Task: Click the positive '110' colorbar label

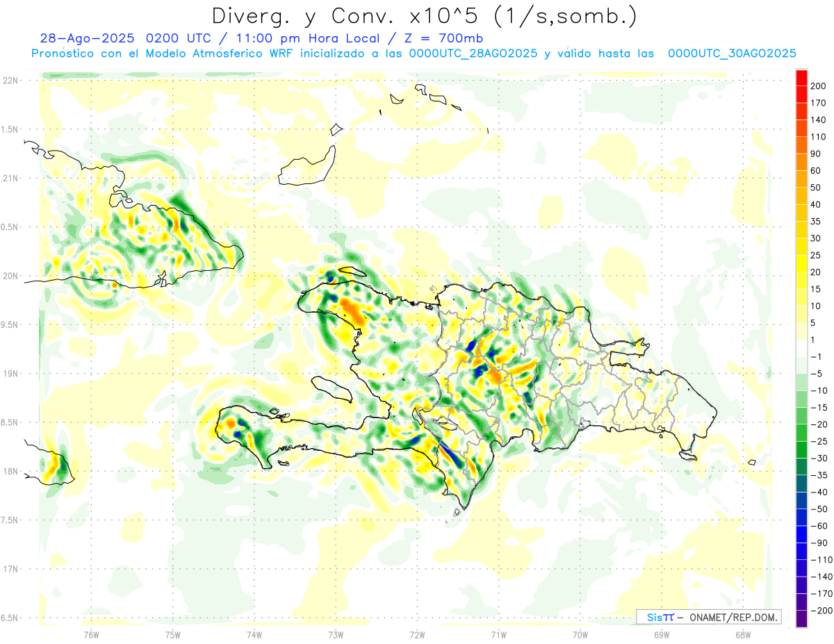Action: [x=817, y=137]
